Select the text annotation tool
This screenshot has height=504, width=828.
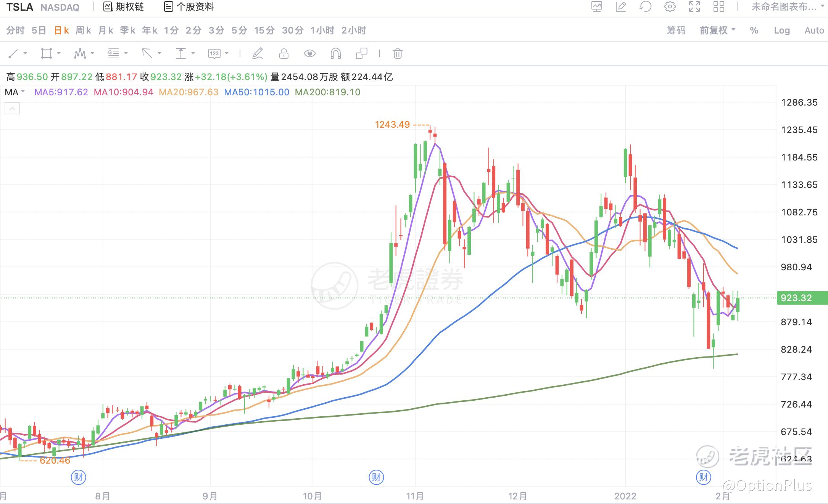tap(180, 53)
